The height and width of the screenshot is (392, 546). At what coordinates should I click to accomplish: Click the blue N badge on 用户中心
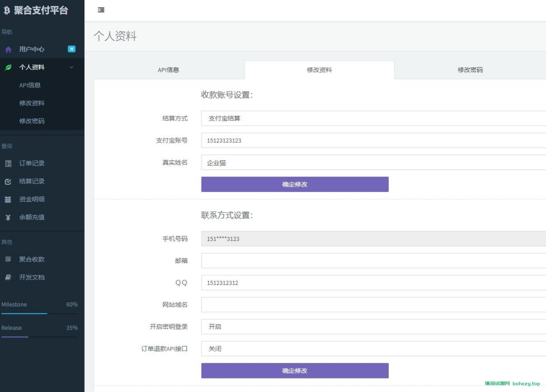(x=71, y=49)
